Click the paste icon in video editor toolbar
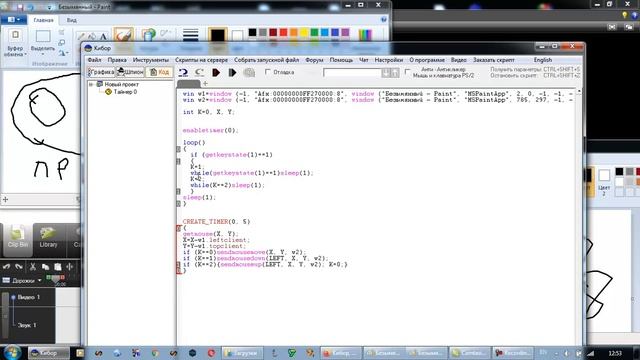The width and height of the screenshot is (640, 360). (58, 267)
